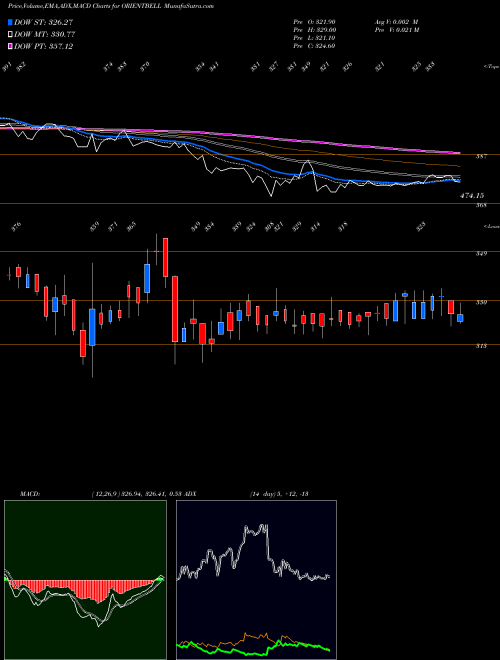Select the DOW MT: 330.77 label

tap(44, 35)
